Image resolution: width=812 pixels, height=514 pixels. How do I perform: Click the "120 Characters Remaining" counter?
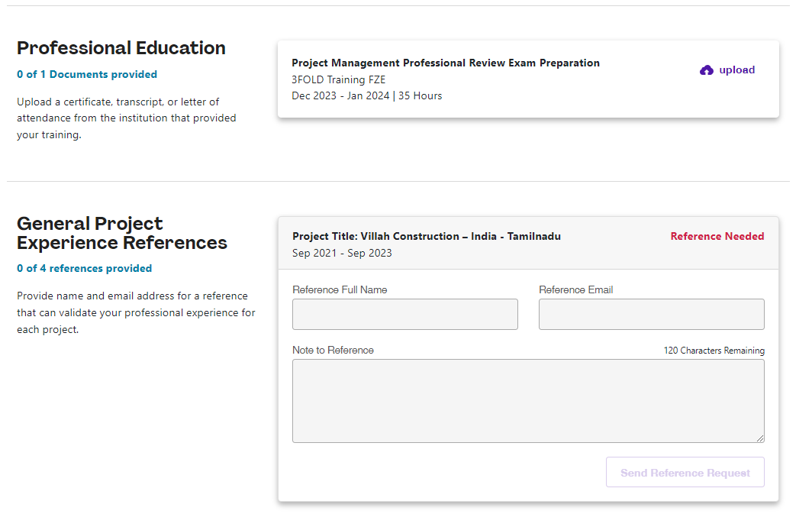coord(714,351)
